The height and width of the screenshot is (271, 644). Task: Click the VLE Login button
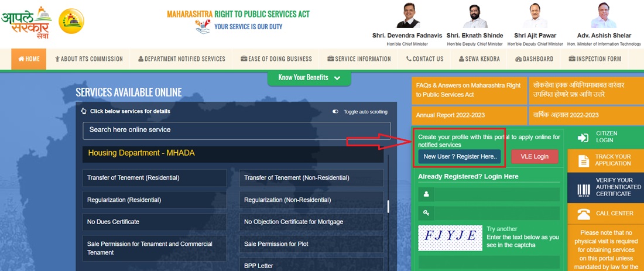tap(534, 156)
